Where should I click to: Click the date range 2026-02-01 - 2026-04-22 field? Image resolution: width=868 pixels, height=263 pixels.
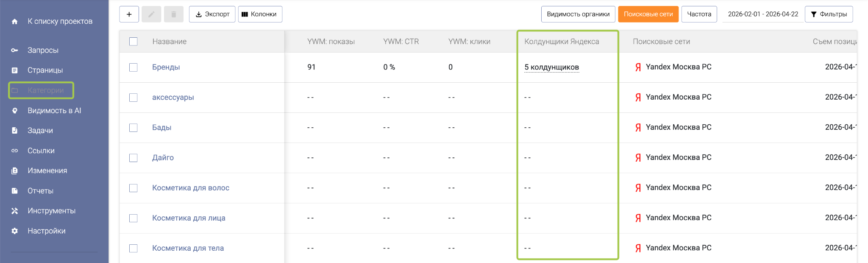763,14
